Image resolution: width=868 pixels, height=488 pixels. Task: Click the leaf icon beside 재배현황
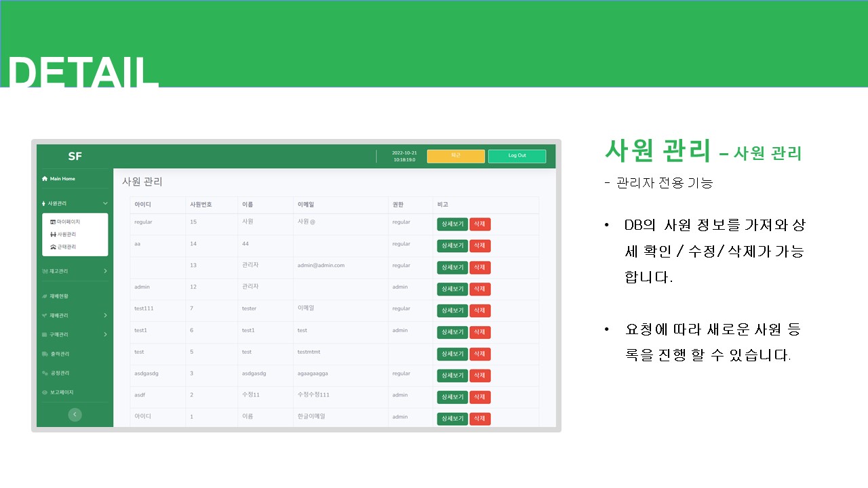tap(45, 296)
